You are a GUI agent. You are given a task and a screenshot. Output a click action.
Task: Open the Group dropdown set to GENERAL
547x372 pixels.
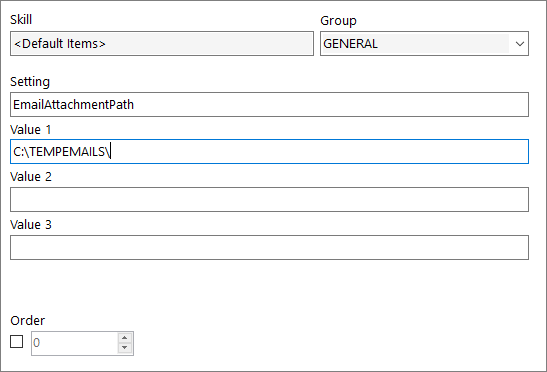(424, 44)
